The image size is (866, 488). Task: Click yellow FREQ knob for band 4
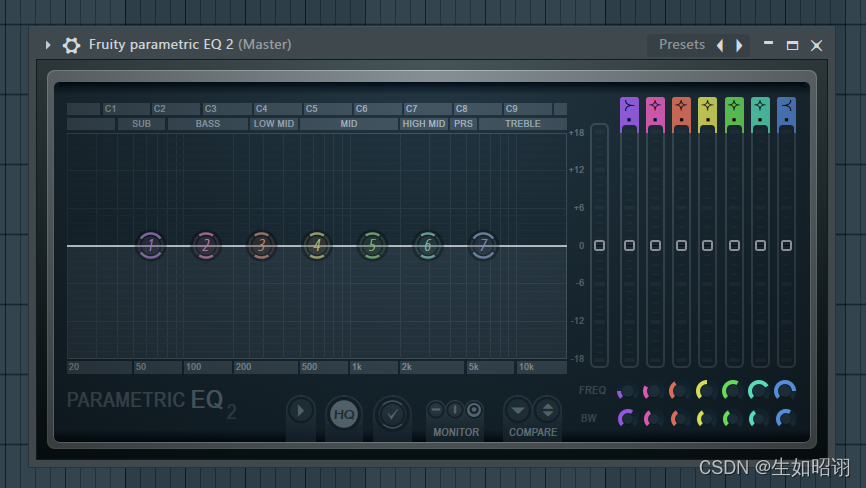click(706, 390)
